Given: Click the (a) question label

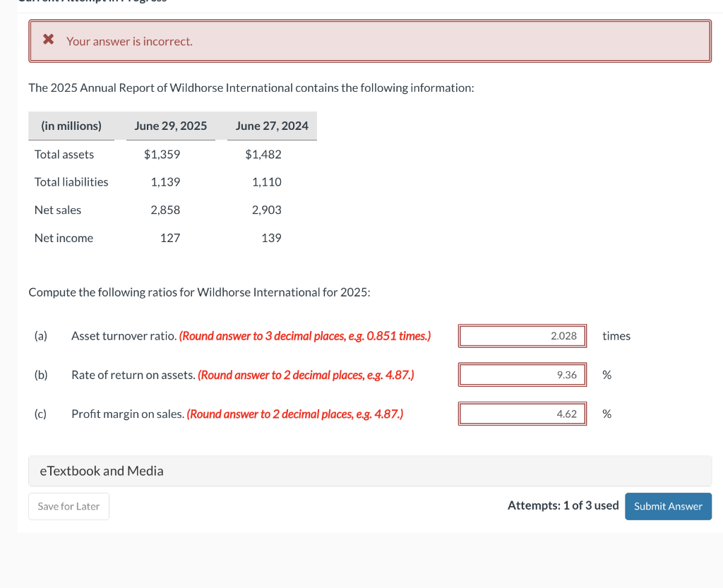Looking at the screenshot, I should 40,336.
